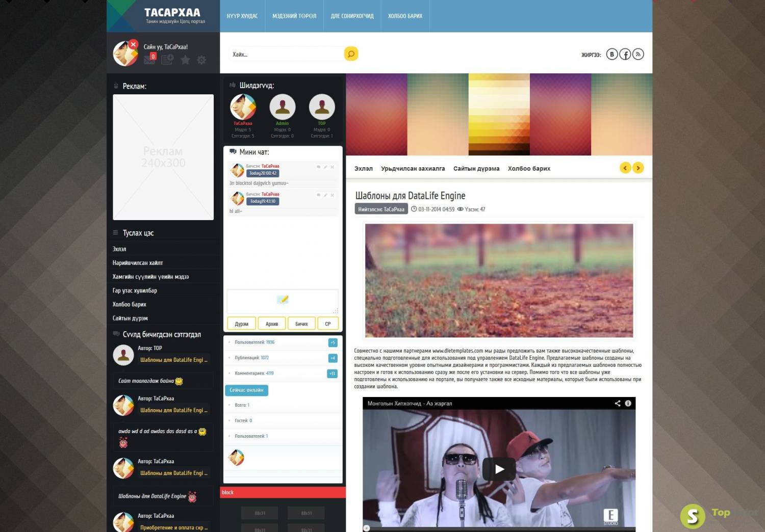Open the НҮҮР ХУУДАС top menu item
The width and height of the screenshot is (765, 532).
tap(242, 16)
